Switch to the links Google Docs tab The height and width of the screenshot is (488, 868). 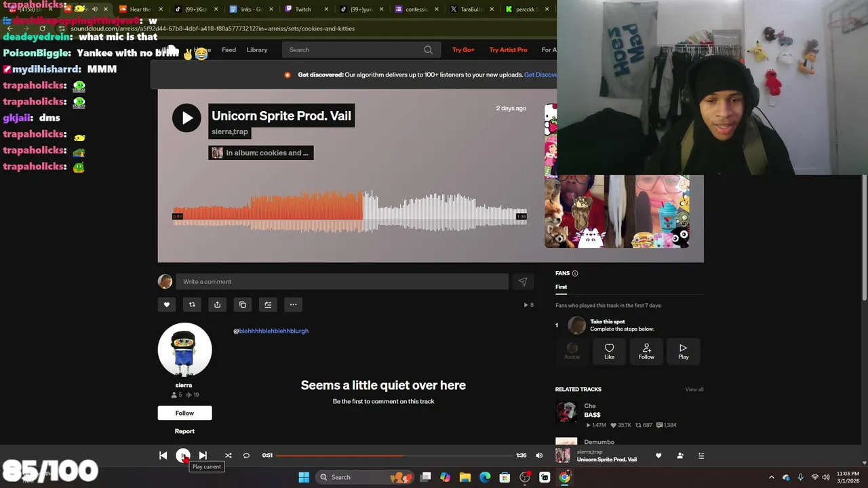pyautogui.click(x=251, y=9)
